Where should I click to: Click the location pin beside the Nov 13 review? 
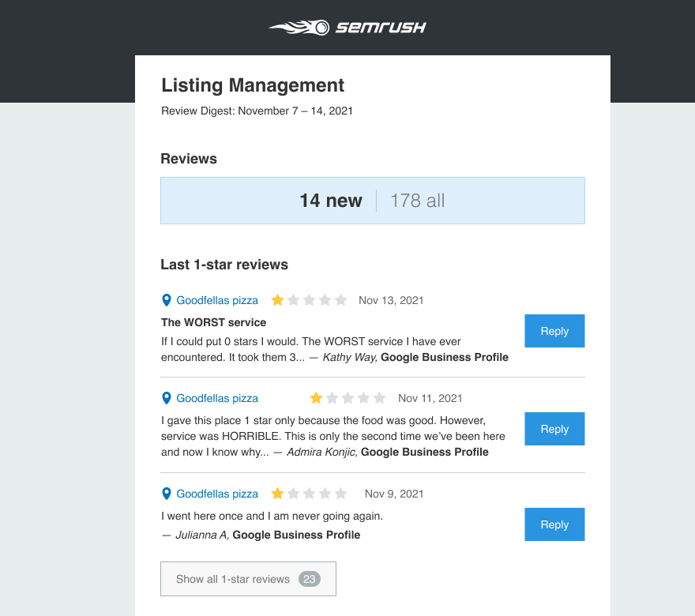(x=166, y=300)
